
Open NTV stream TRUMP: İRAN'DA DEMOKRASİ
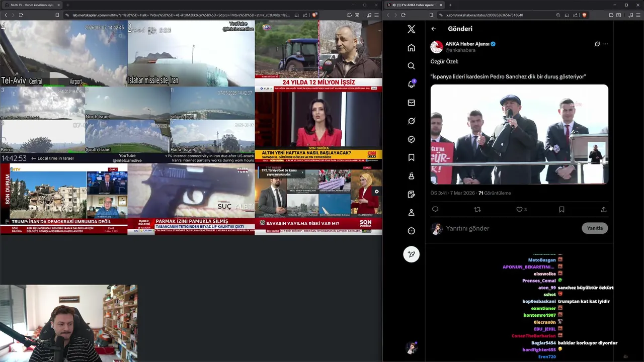[63, 199]
